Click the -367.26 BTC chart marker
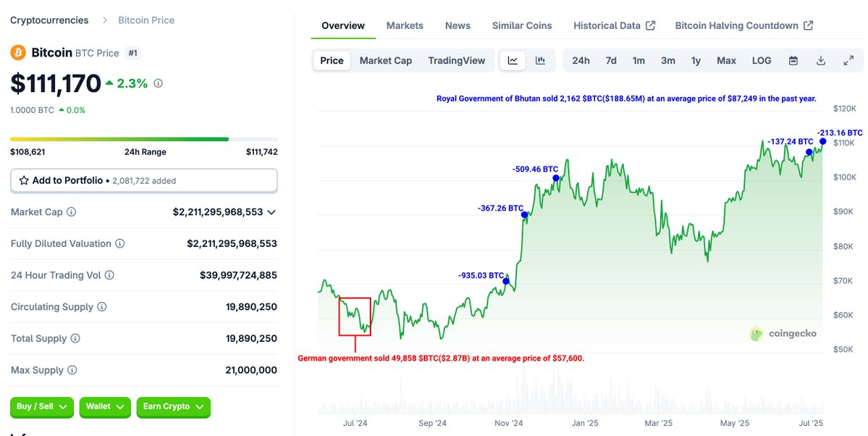 click(524, 215)
